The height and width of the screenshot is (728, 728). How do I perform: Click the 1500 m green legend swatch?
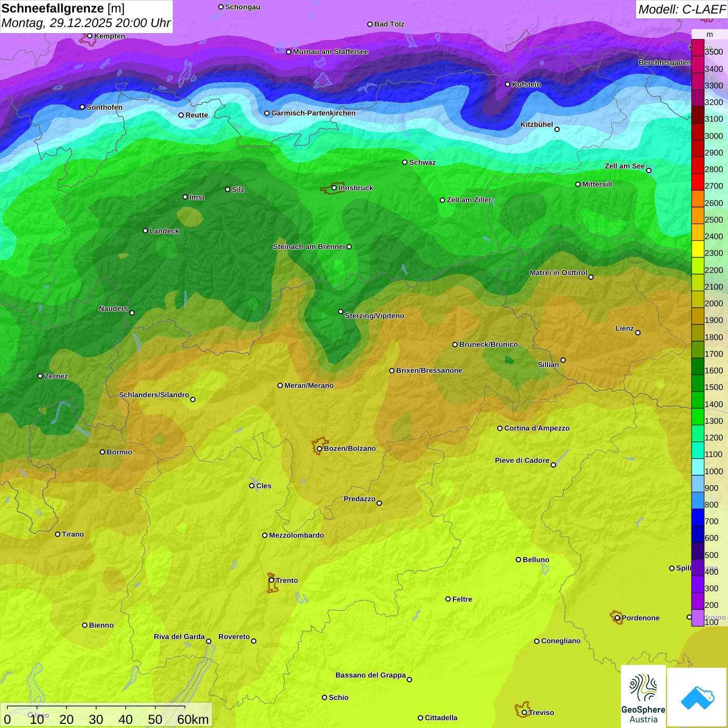(697, 383)
